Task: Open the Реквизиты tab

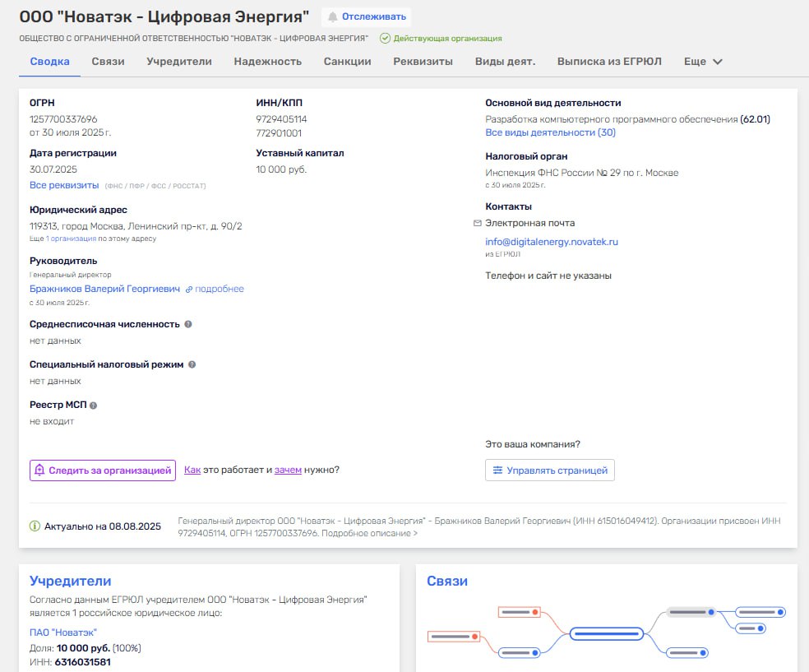Action: pos(423,62)
